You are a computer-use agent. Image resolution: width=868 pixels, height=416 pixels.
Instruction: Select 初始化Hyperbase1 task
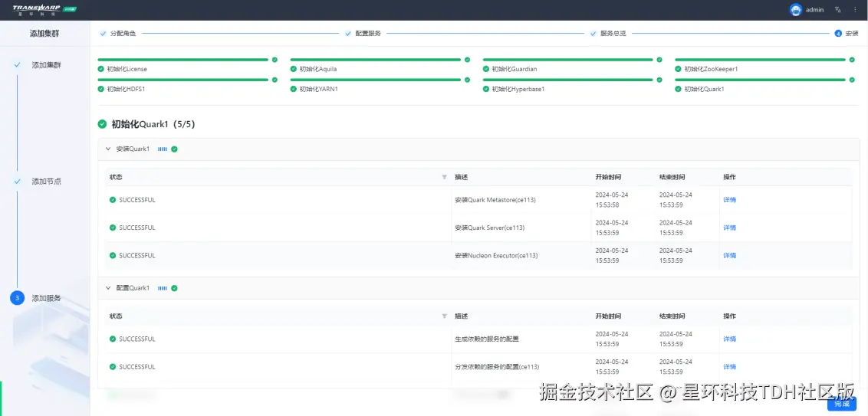(x=518, y=89)
